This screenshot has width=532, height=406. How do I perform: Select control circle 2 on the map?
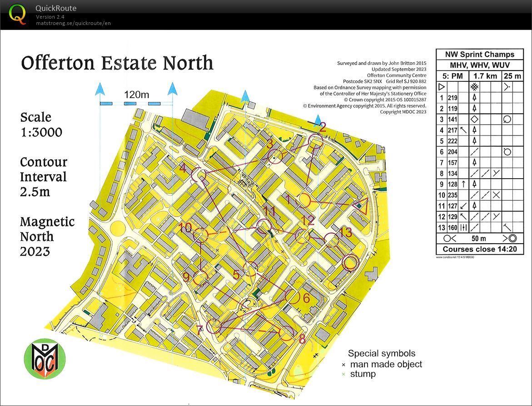[x=316, y=141]
